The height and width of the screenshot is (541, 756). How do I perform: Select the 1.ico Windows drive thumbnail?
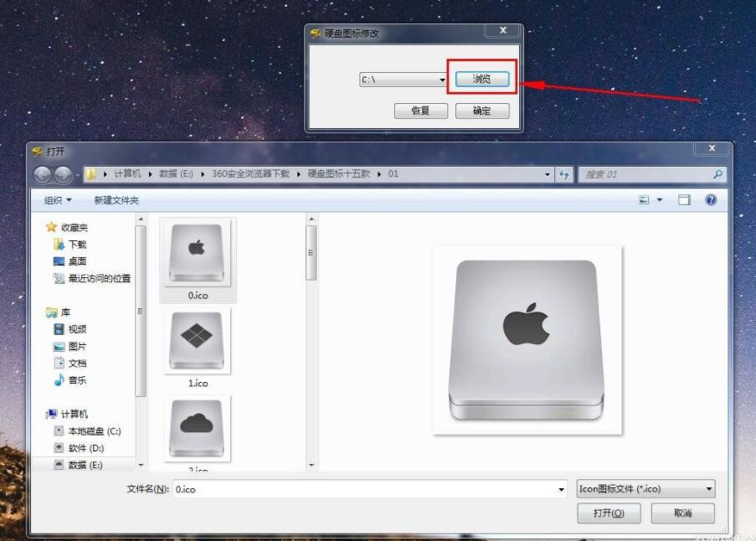[197, 341]
